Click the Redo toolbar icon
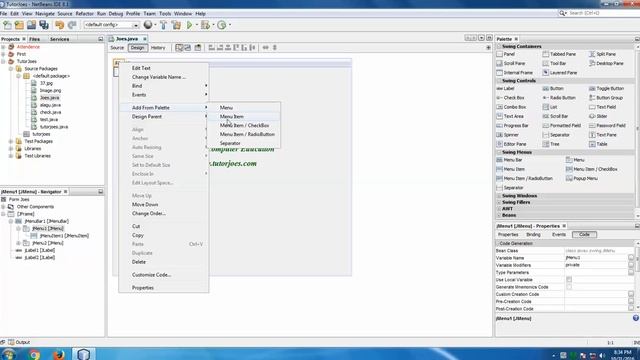Image resolution: width=640 pixels, height=360 pixels. coord(72,25)
